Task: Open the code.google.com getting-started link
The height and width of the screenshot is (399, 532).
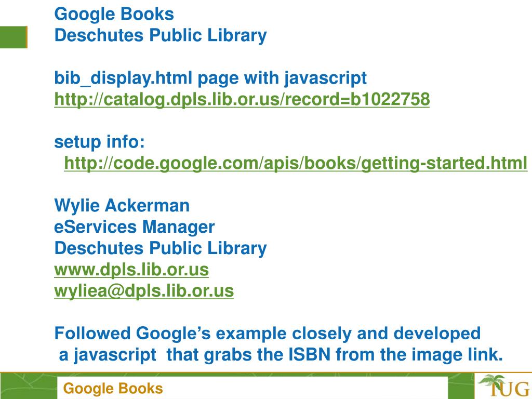Action: click(x=296, y=163)
